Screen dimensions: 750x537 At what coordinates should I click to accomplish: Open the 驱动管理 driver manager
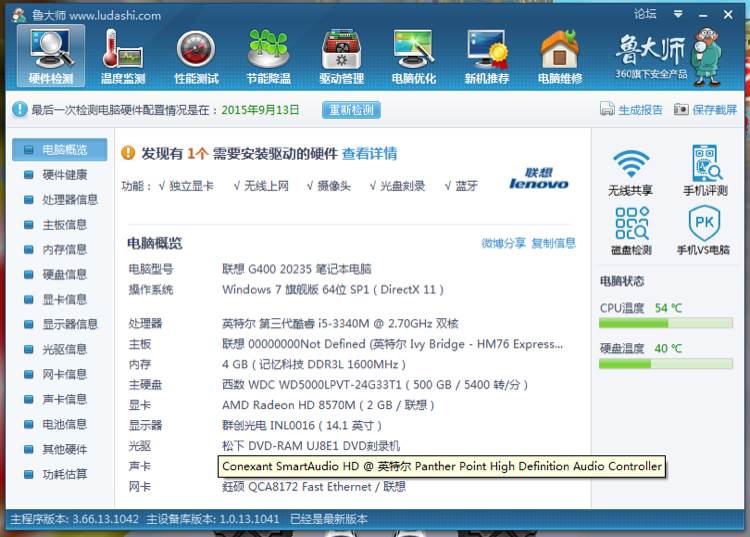point(342,56)
